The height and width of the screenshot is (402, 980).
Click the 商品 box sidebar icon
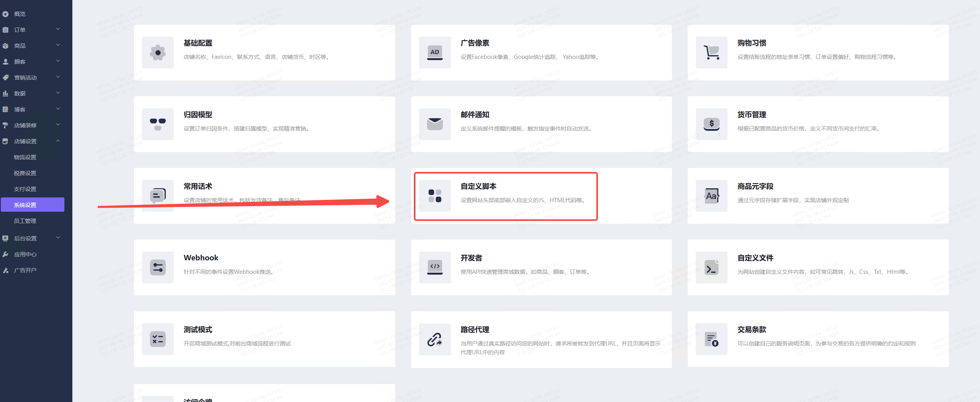[x=6, y=46]
